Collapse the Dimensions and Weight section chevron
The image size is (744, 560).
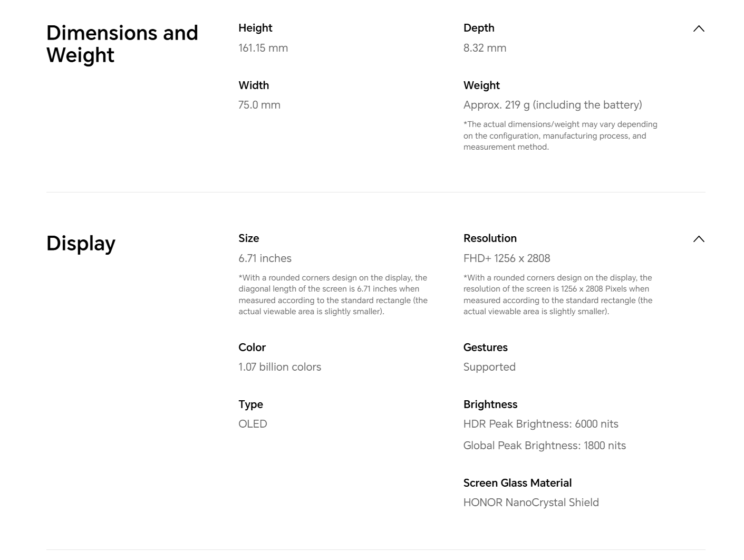(699, 29)
